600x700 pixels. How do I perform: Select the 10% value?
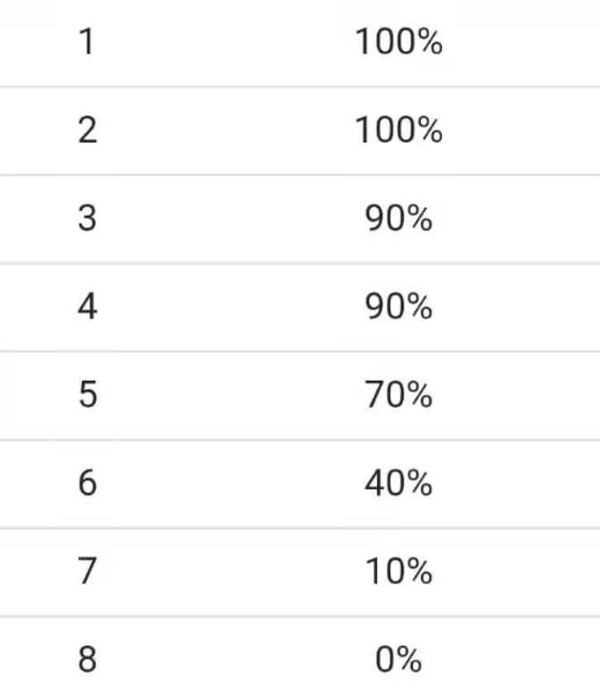click(x=399, y=572)
